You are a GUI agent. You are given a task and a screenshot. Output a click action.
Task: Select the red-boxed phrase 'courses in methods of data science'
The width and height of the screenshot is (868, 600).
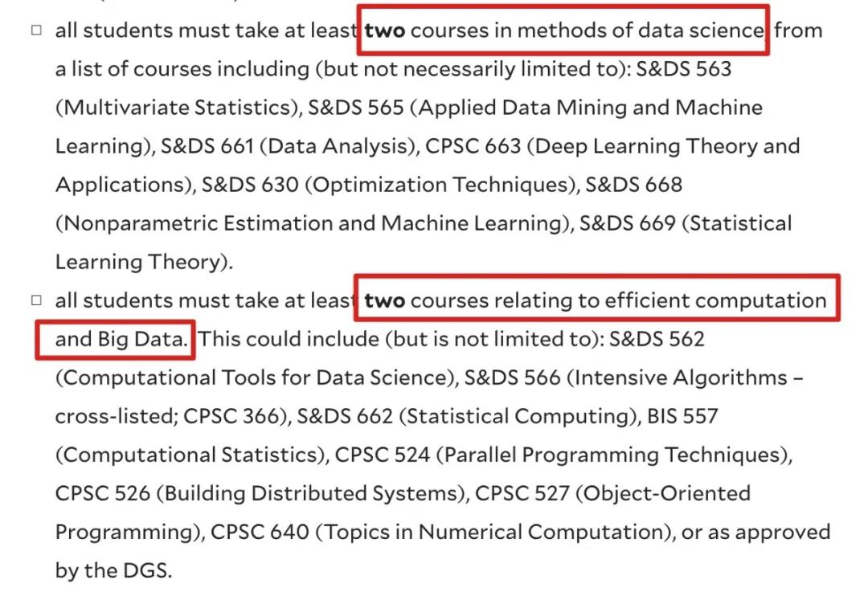(587, 30)
